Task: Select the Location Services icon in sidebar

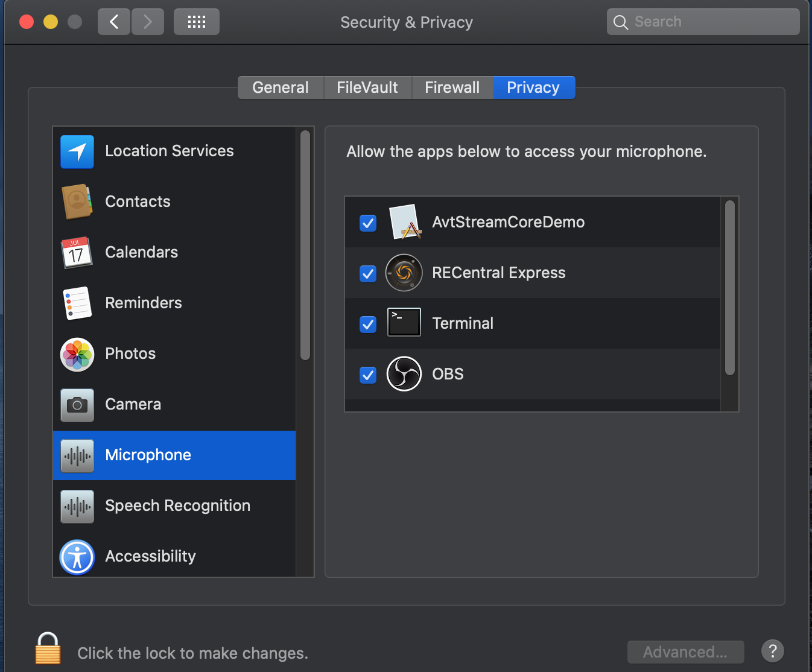Action: (x=77, y=151)
